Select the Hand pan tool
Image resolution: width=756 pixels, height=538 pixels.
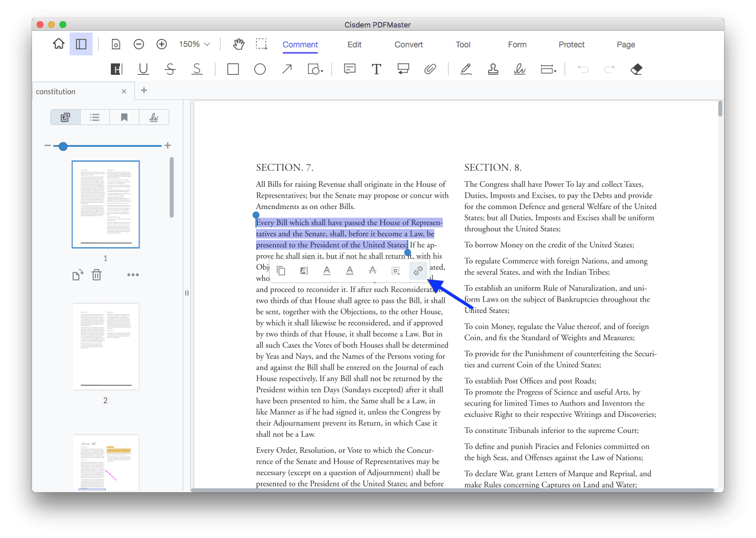point(239,44)
